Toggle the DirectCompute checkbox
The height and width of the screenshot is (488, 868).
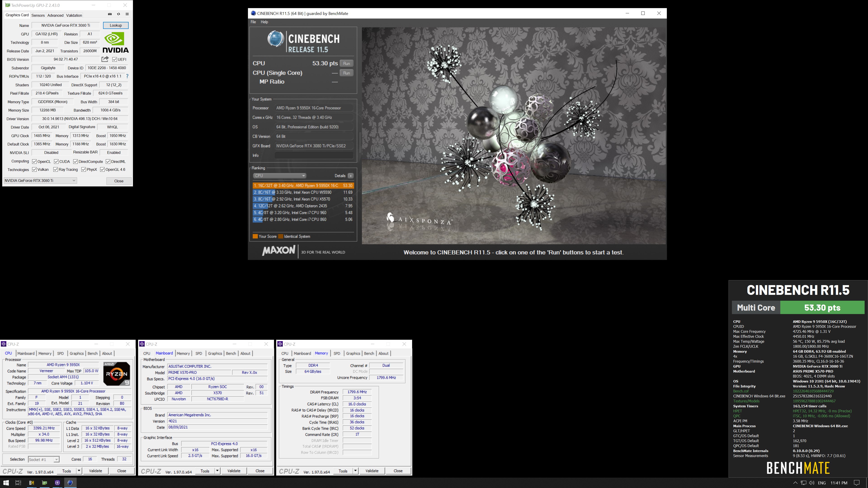pos(75,161)
